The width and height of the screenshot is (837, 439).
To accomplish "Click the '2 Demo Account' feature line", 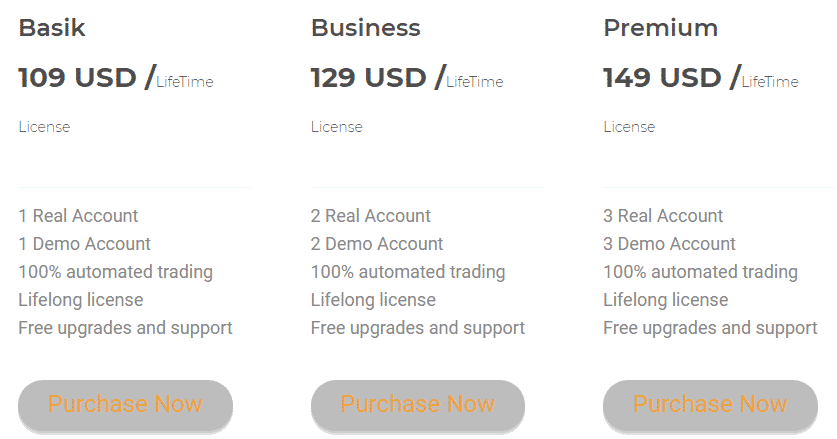I will tap(377, 244).
